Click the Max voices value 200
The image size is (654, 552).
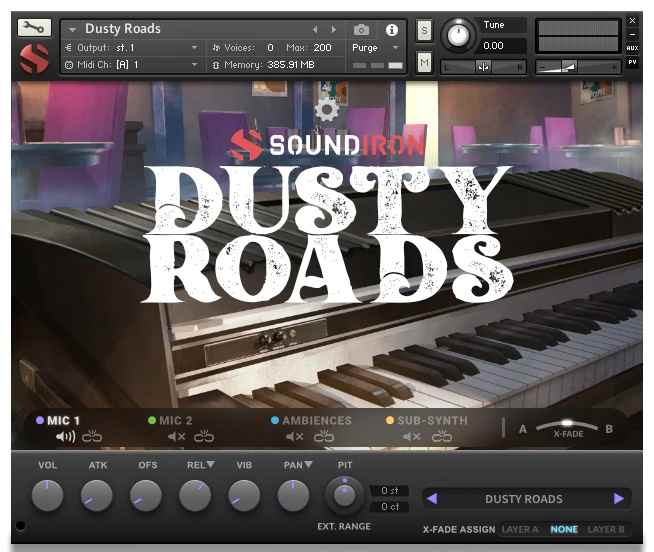(x=322, y=48)
